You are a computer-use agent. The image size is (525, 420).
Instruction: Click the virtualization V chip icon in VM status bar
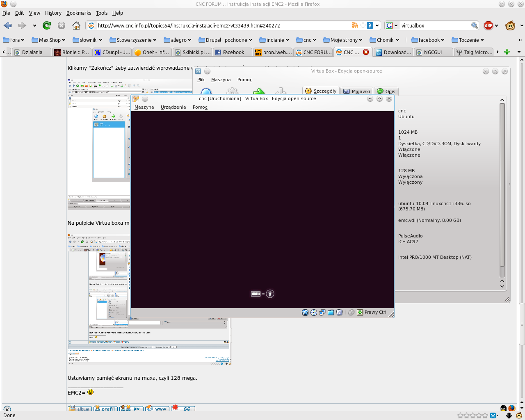pos(340,313)
